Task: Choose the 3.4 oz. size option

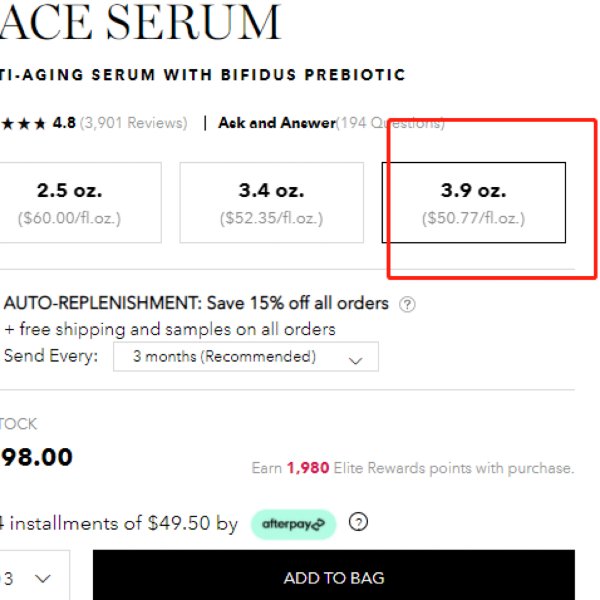Action: pos(272,202)
